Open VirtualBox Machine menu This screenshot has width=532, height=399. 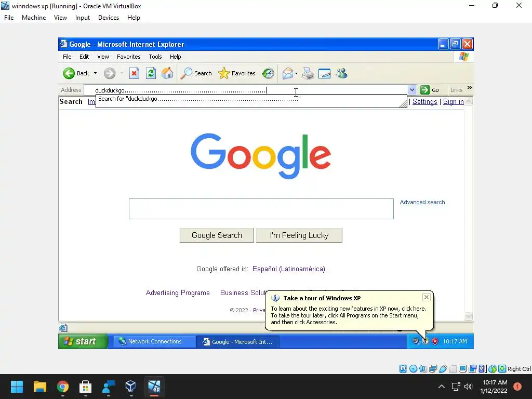(34, 18)
